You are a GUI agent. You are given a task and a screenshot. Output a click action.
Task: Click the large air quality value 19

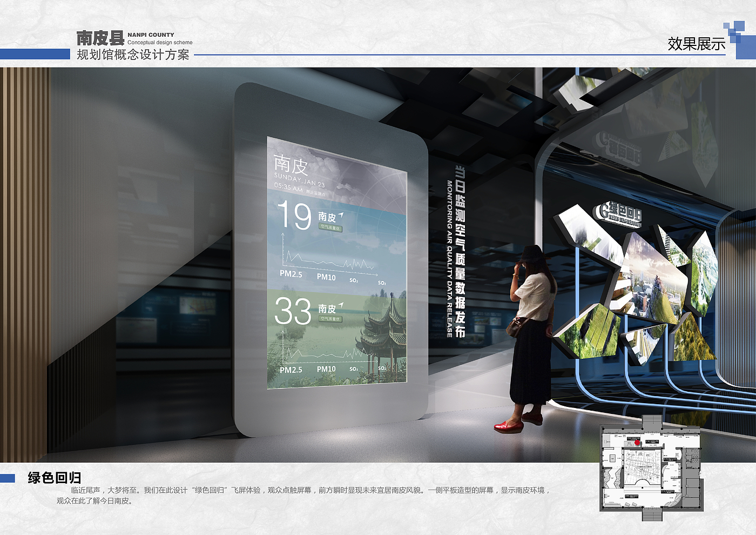click(x=294, y=216)
